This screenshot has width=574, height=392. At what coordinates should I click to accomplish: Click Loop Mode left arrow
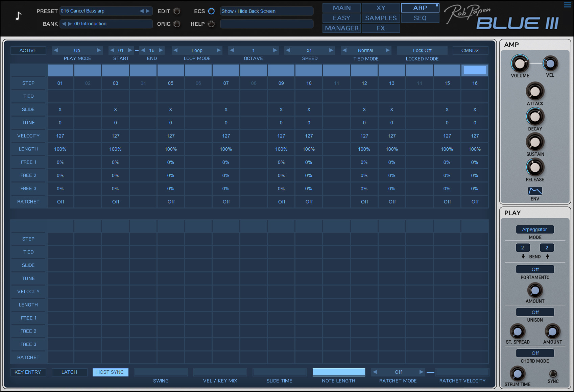pyautogui.click(x=175, y=50)
